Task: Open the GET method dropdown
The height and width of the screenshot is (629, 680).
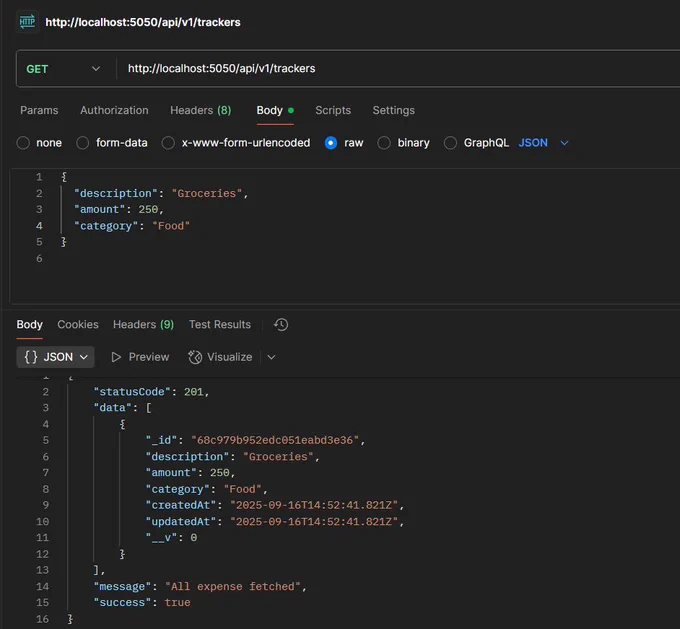Action: 63,69
